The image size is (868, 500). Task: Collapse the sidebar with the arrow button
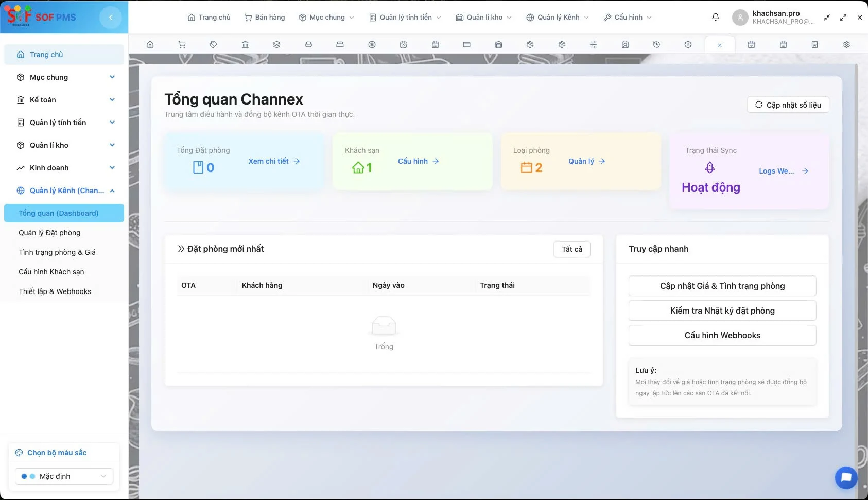click(x=111, y=18)
